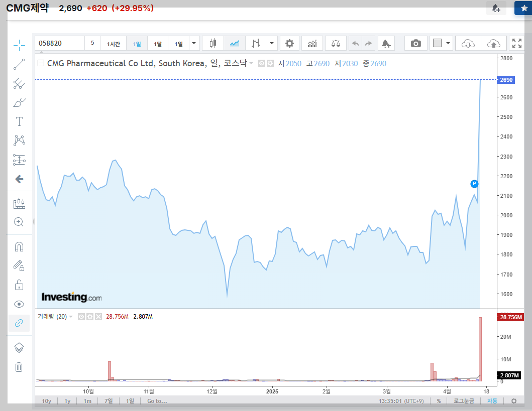Remove the 거래량 indicator
This screenshot has width=532, height=411.
pyautogui.click(x=98, y=317)
